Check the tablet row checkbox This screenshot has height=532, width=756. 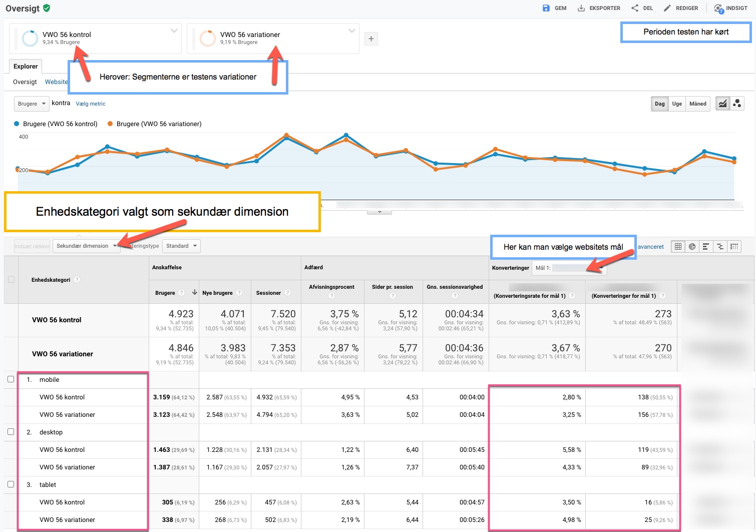coord(11,484)
